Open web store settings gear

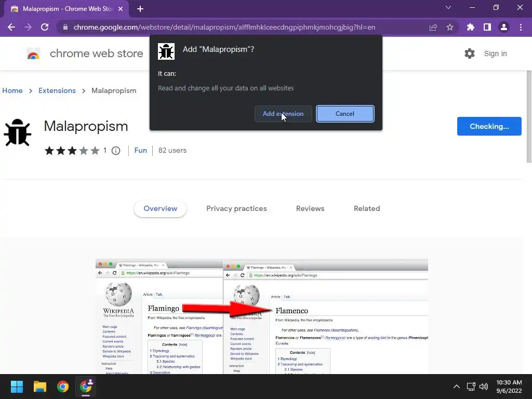(x=470, y=54)
